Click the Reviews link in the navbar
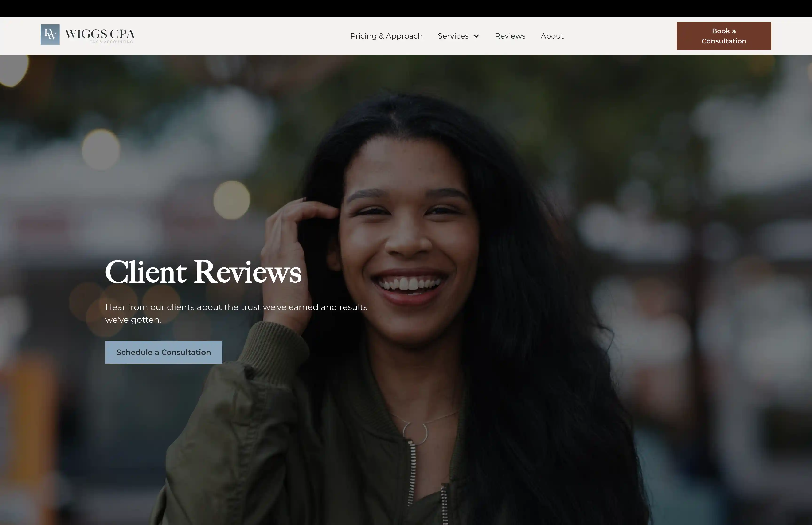 (x=510, y=36)
